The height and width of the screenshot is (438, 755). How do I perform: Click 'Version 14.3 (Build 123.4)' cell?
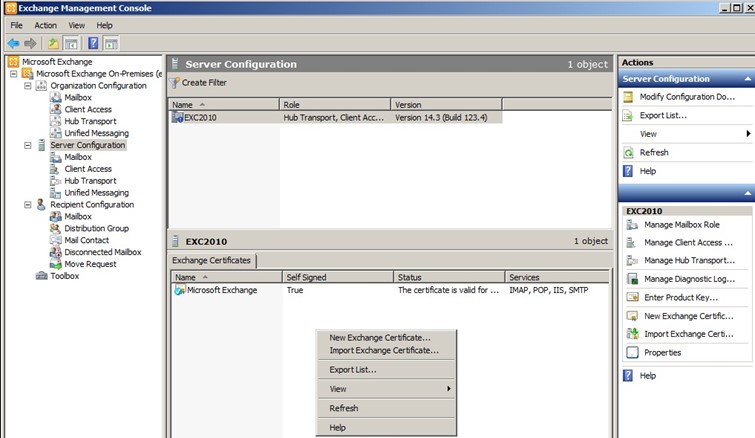click(441, 117)
